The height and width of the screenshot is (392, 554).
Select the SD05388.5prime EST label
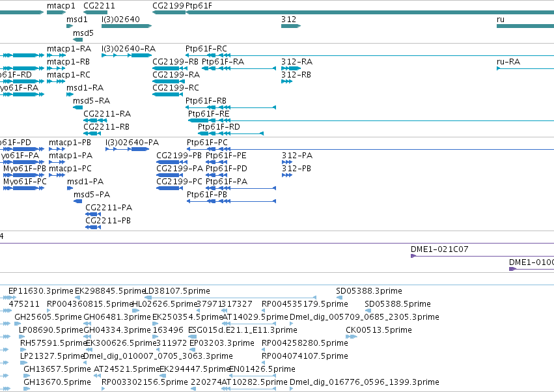398,304
